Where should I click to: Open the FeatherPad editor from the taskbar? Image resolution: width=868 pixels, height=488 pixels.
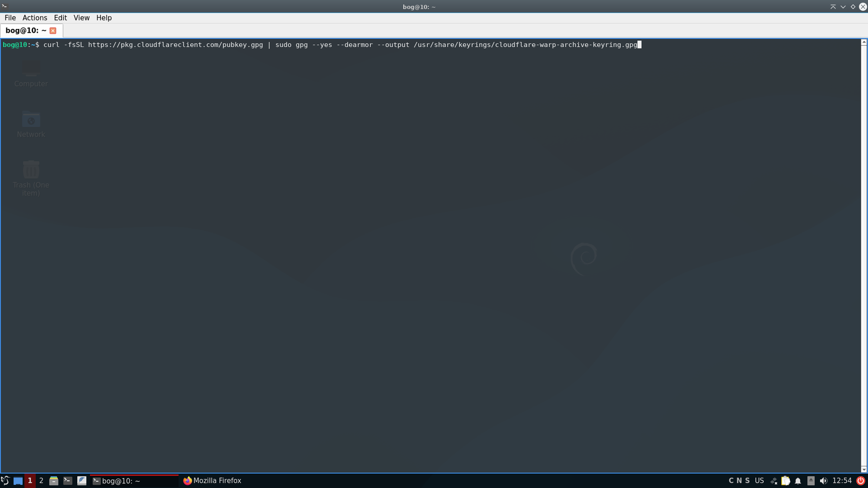pyautogui.click(x=82, y=480)
